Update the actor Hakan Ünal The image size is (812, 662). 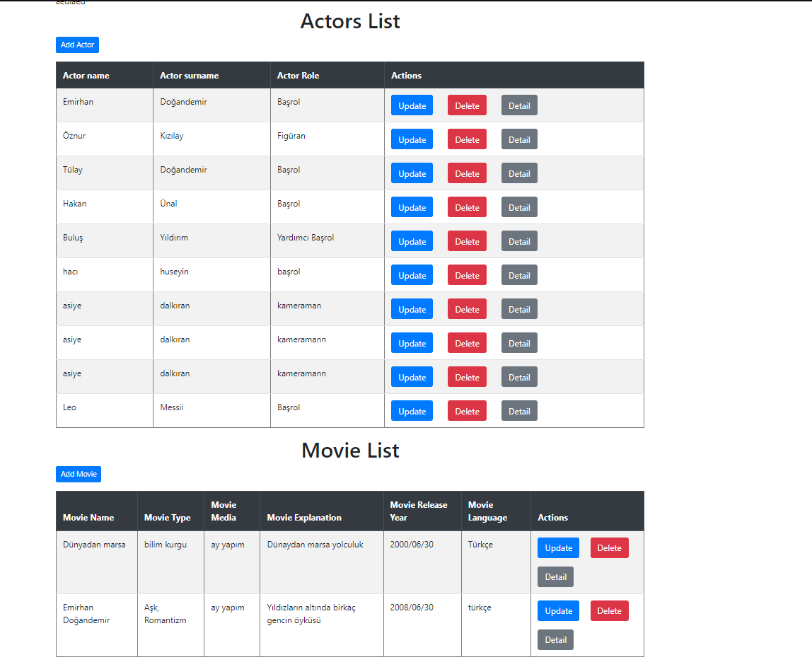[412, 207]
